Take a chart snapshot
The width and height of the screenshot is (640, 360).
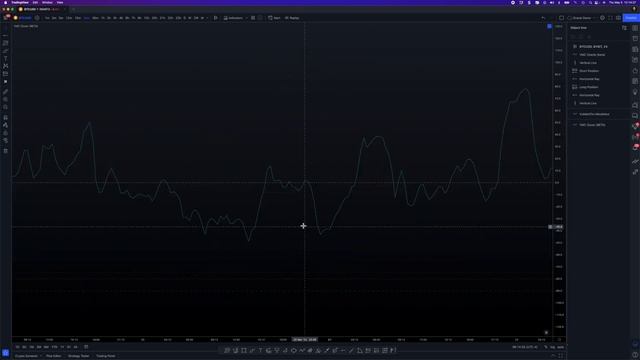tap(618, 18)
